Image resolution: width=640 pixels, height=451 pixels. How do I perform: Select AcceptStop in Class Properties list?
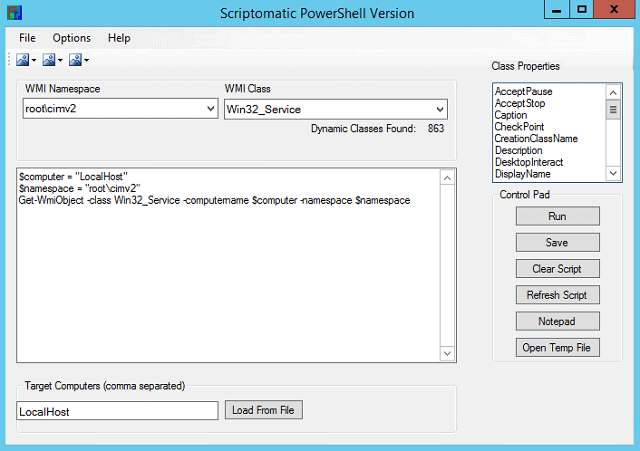520,103
